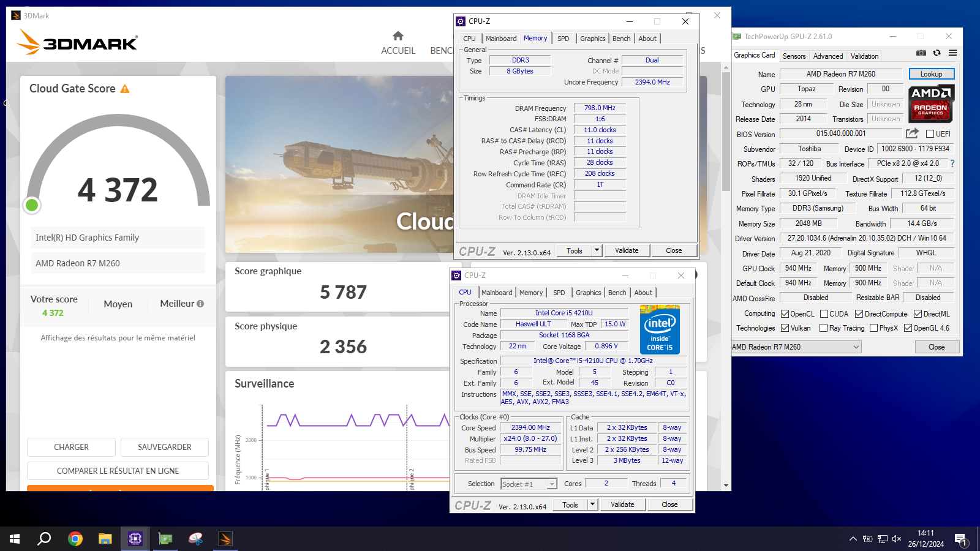Open the GPU selection dropdown in GPU-Z

pos(796,347)
